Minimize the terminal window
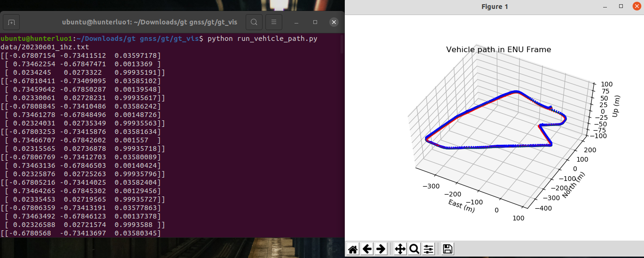644x258 pixels. [297, 22]
